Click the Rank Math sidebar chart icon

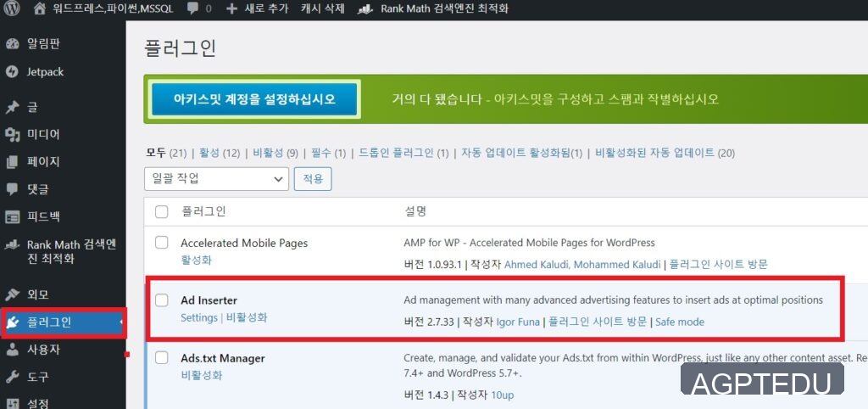(x=12, y=245)
